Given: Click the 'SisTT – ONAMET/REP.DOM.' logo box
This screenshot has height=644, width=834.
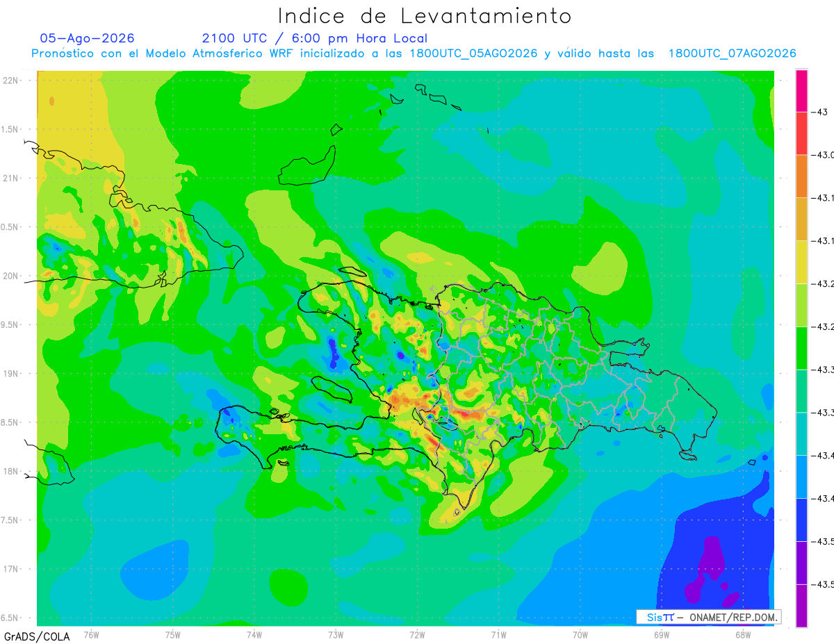Looking at the screenshot, I should coord(709,617).
